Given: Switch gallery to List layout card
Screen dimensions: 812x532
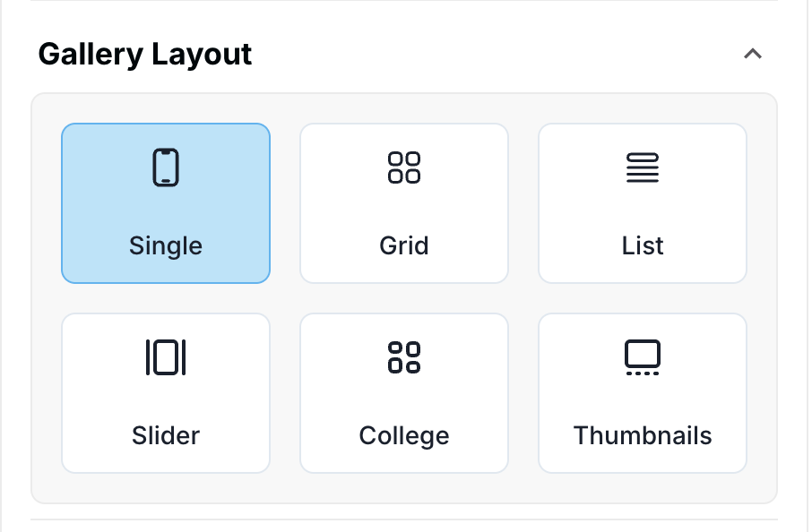Looking at the screenshot, I should pyautogui.click(x=643, y=203).
